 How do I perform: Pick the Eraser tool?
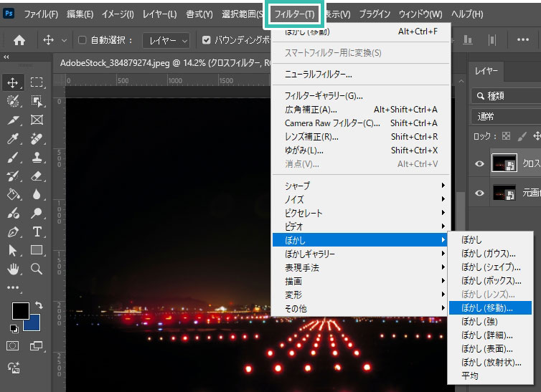[x=37, y=176]
